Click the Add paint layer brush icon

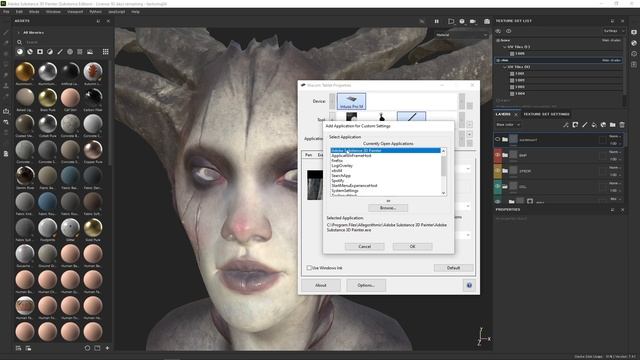coord(584,125)
